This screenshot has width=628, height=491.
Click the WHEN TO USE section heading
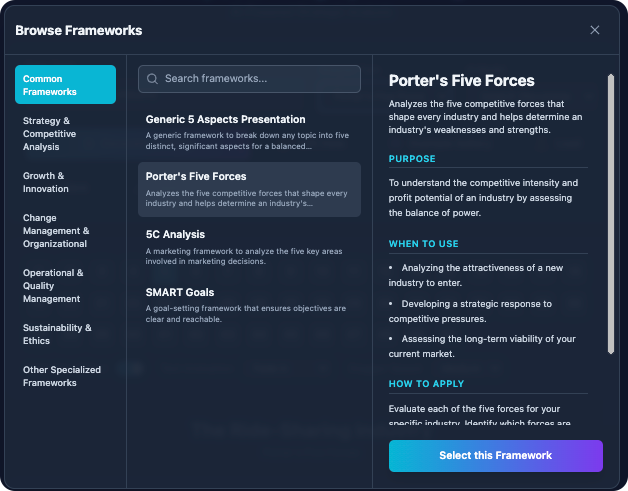tap(426, 244)
